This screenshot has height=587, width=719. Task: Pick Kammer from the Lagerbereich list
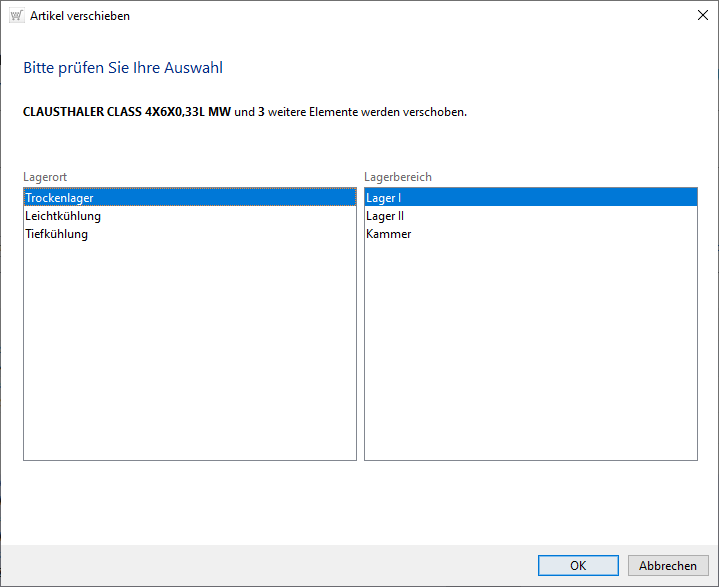tap(389, 234)
